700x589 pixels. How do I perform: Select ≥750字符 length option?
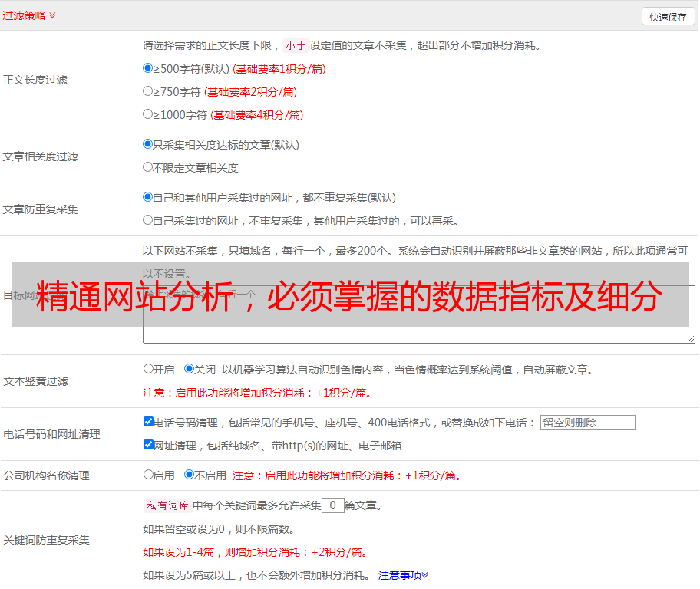coord(148,91)
